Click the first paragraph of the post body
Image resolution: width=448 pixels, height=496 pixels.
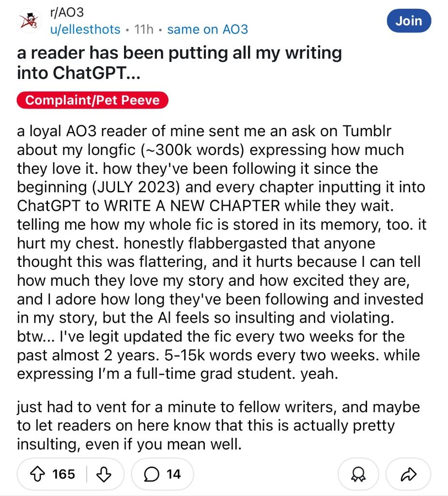[221, 252]
